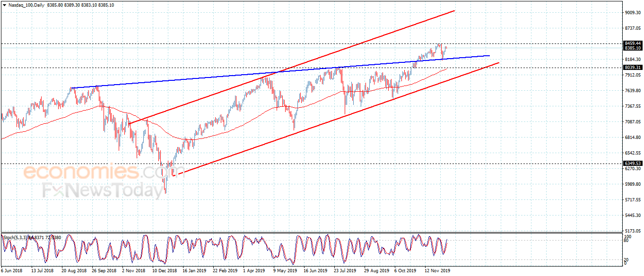Click the 12 Nov 2019 date label
This screenshot has width=644, height=276.
coord(437,271)
